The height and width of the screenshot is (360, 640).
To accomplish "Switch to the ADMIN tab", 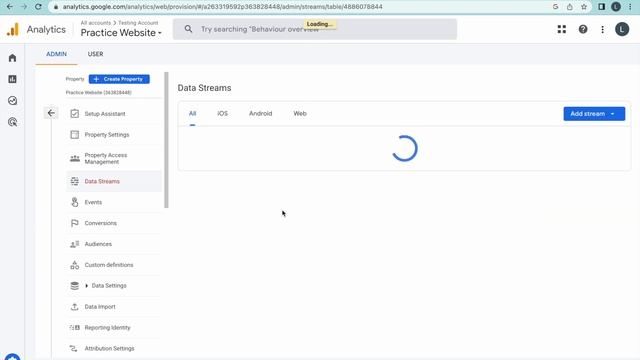I will pyautogui.click(x=56, y=54).
